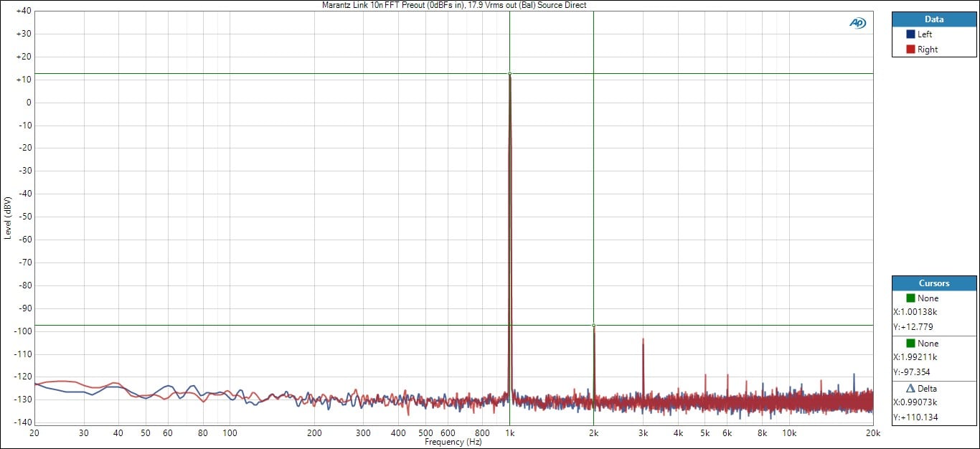Click the Level (dBV) axis label
This screenshot has width=980, height=449.
(x=7, y=217)
